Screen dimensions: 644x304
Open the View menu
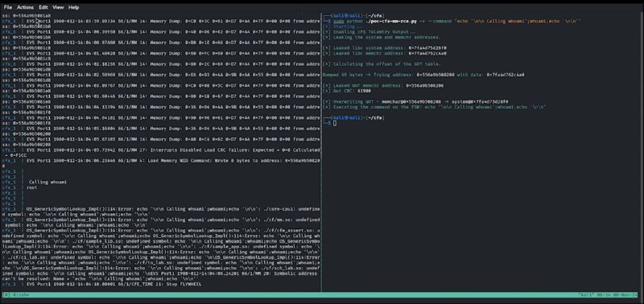pos(58,7)
